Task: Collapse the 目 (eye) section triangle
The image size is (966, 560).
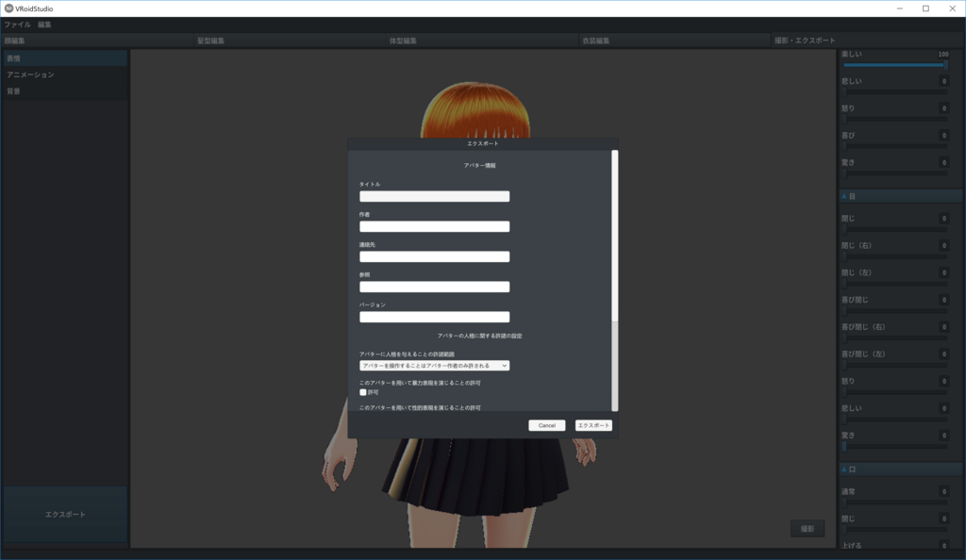Action: point(844,196)
